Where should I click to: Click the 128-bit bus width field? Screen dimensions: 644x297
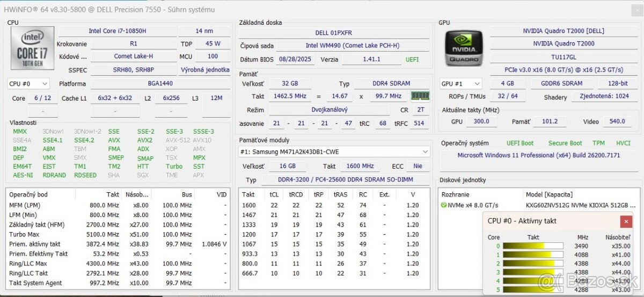(617, 84)
